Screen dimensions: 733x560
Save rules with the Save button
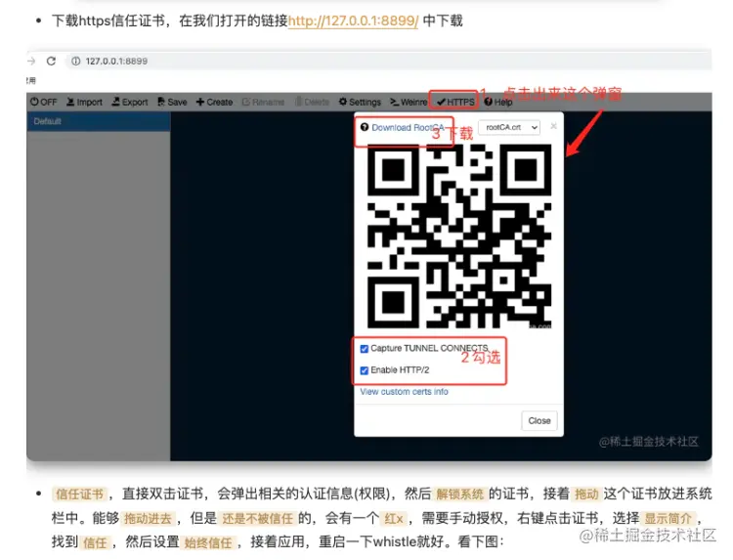(x=172, y=102)
